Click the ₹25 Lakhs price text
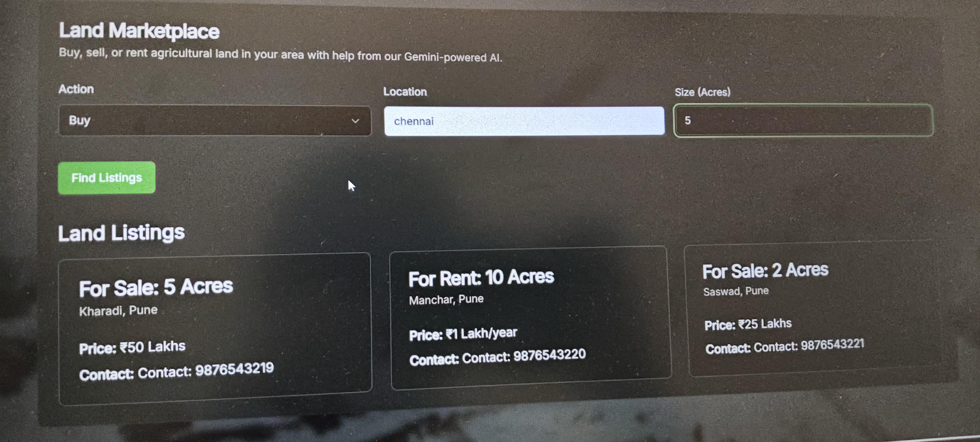Screen dimensions: 980x442 (x=765, y=324)
